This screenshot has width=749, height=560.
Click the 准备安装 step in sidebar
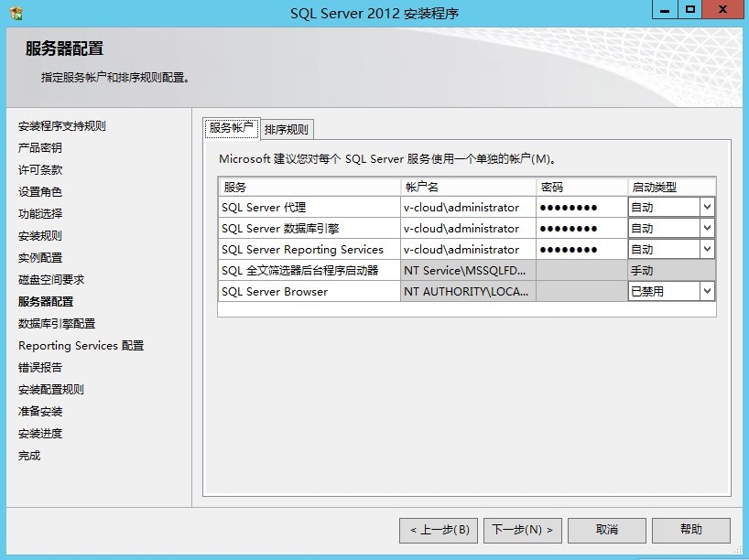tap(40, 412)
